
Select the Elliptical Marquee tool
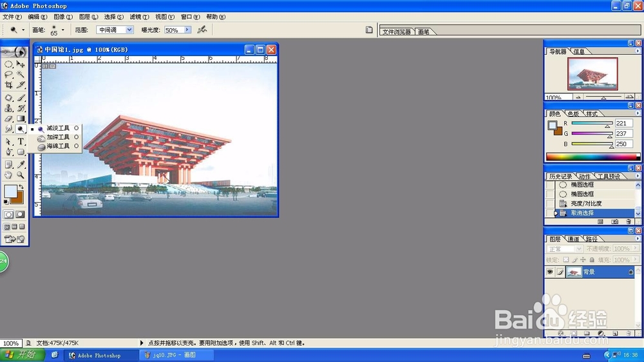(x=8, y=64)
